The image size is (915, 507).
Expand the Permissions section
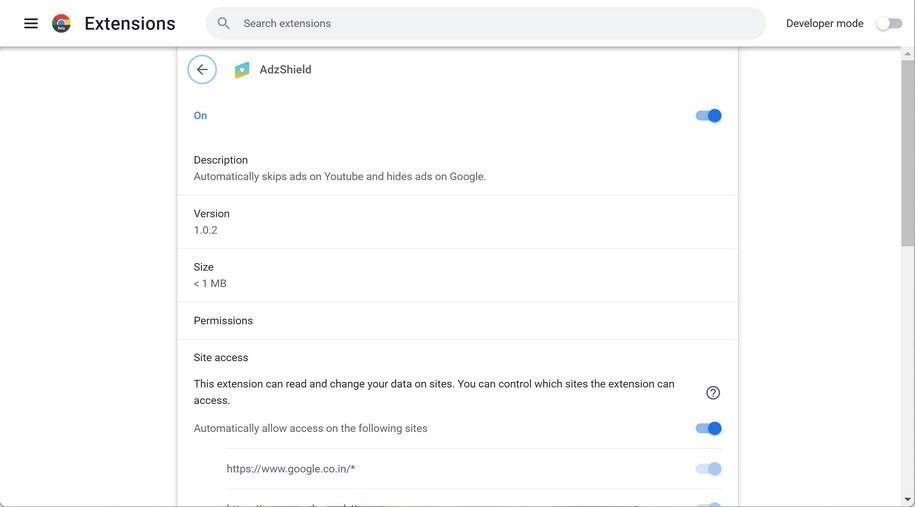tap(457, 321)
